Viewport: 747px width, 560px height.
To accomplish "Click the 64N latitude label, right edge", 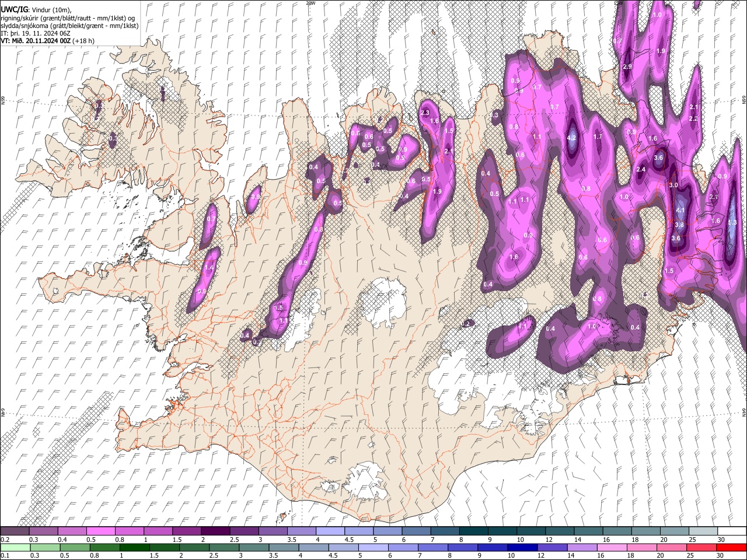I will [x=744, y=412].
